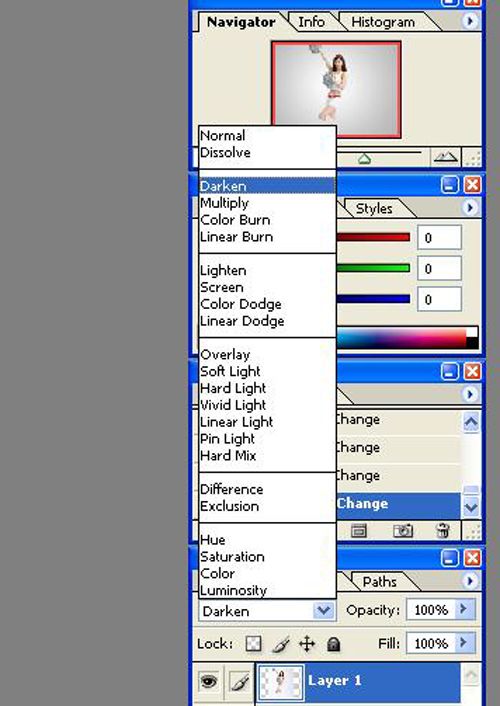This screenshot has width=500, height=706.
Task: Toggle the lock position cross-arrows icon
Action: [307, 644]
